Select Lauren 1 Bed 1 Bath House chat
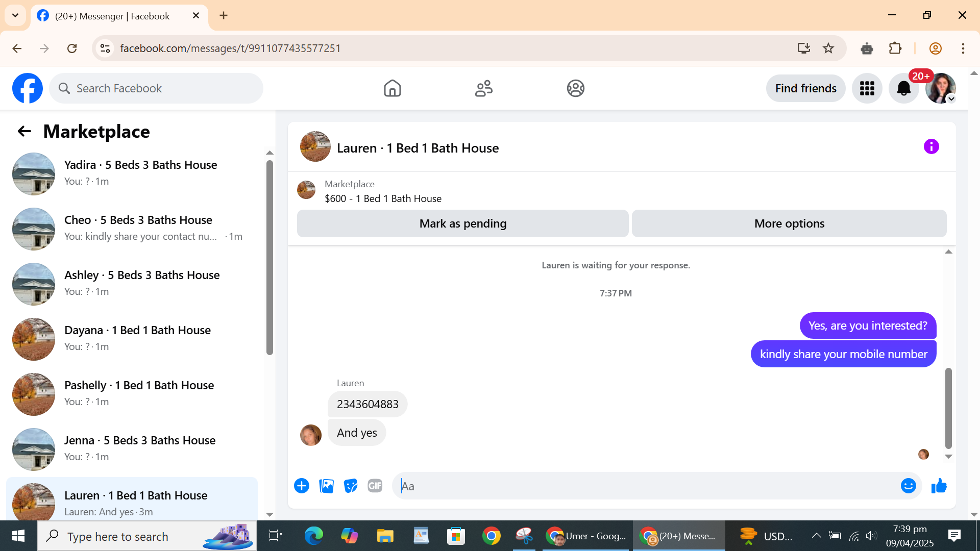Viewport: 980px width, 551px height. 132,500
